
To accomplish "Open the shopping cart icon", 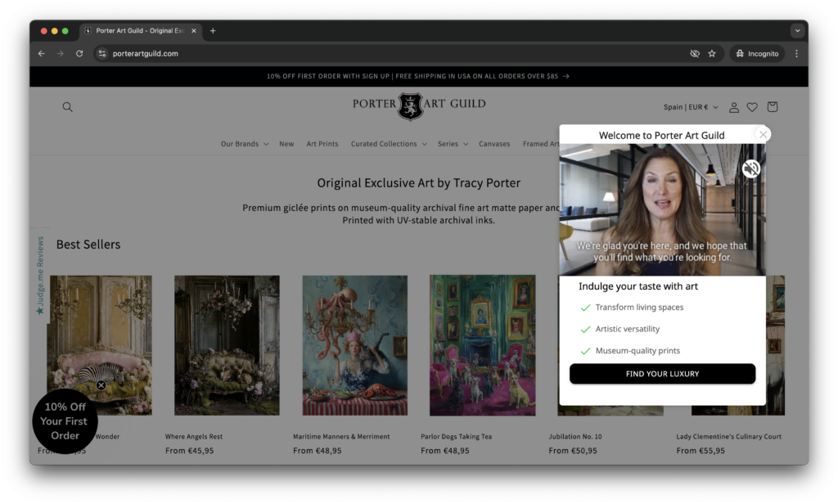I will 772,107.
